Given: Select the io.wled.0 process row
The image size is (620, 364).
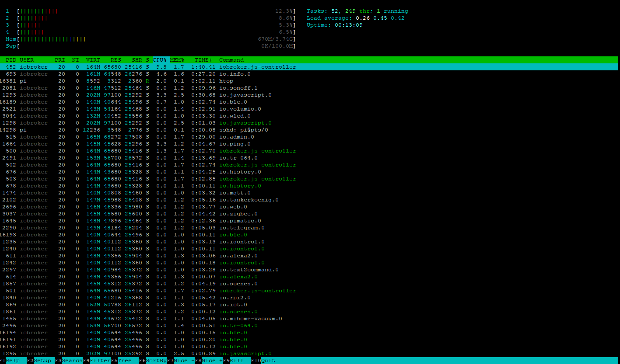Looking at the screenshot, I should [309, 116].
